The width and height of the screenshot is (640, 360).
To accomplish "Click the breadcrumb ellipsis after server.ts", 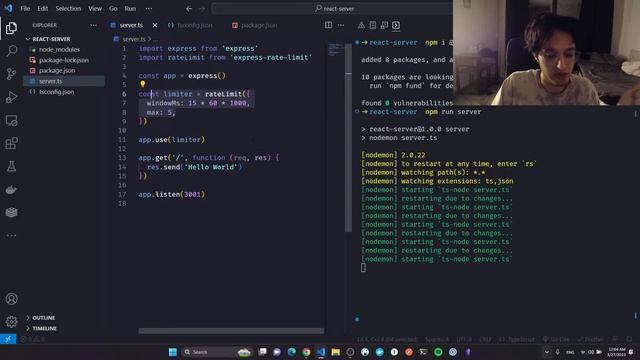I will click(155, 39).
